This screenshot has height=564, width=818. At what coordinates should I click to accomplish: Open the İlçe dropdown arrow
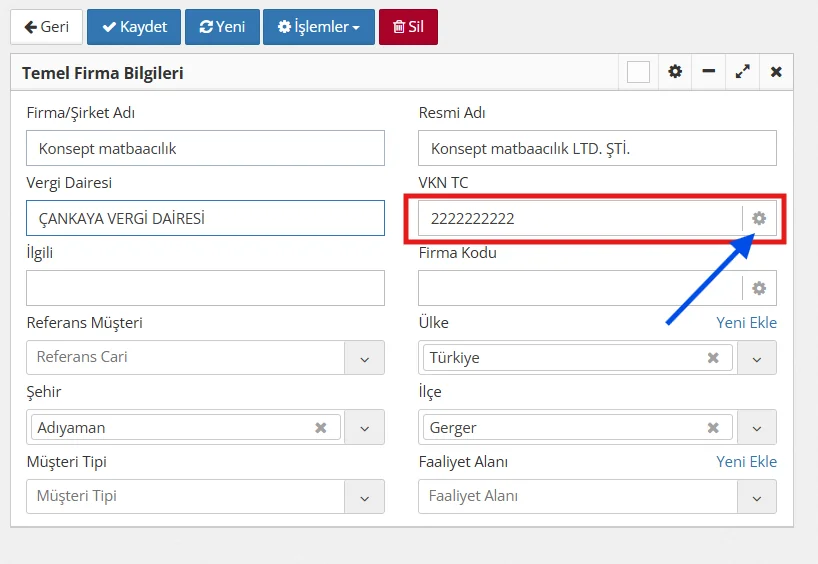757,428
